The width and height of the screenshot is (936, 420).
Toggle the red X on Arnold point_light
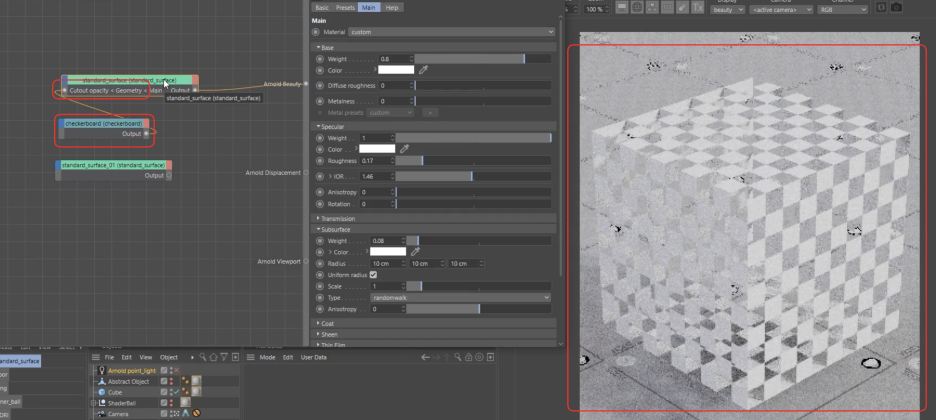click(176, 370)
